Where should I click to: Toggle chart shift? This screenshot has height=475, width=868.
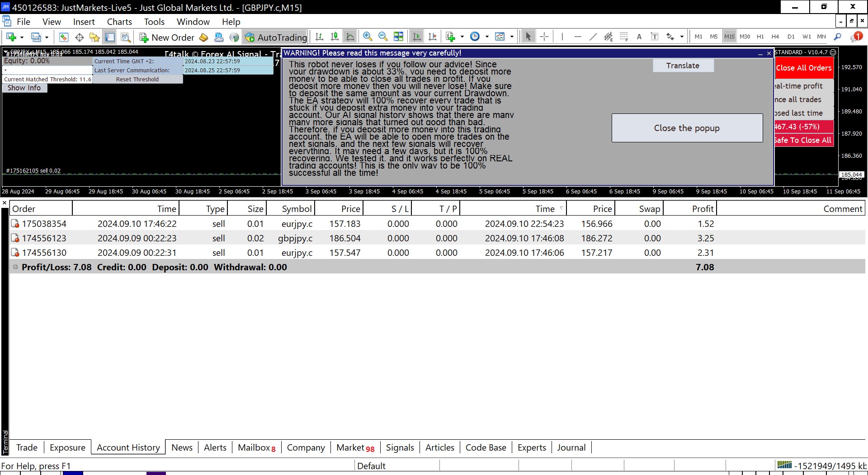(433, 37)
